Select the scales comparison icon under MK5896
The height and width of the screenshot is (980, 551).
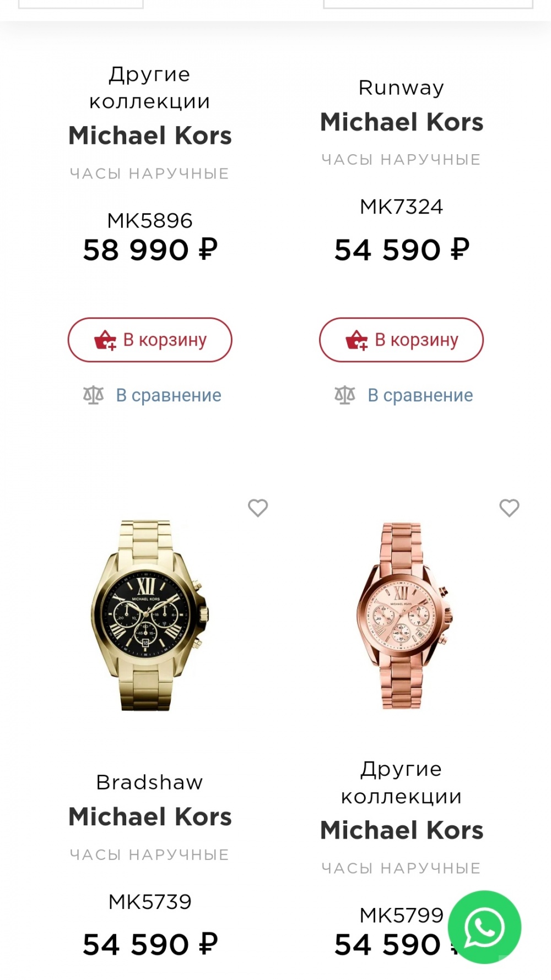tap(94, 394)
